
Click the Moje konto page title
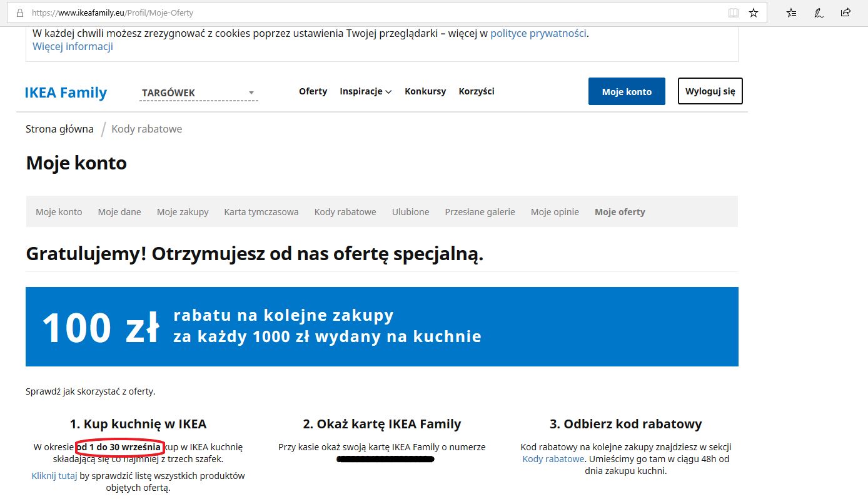click(76, 163)
